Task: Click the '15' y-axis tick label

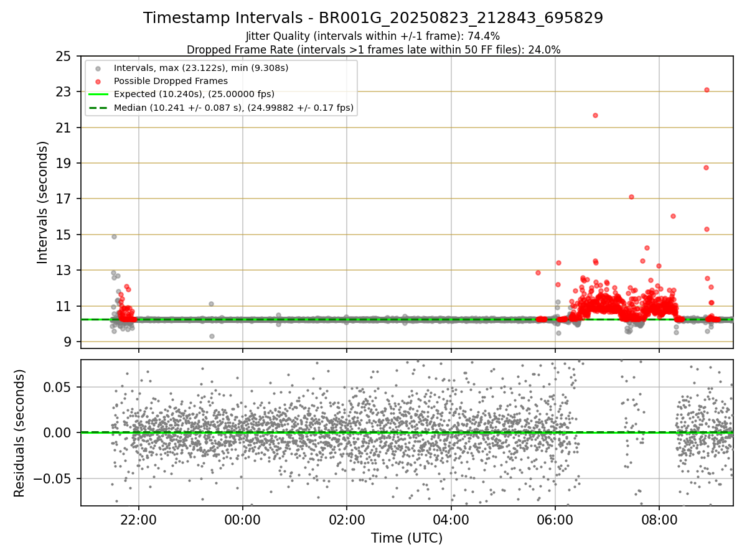Action: click(63, 235)
